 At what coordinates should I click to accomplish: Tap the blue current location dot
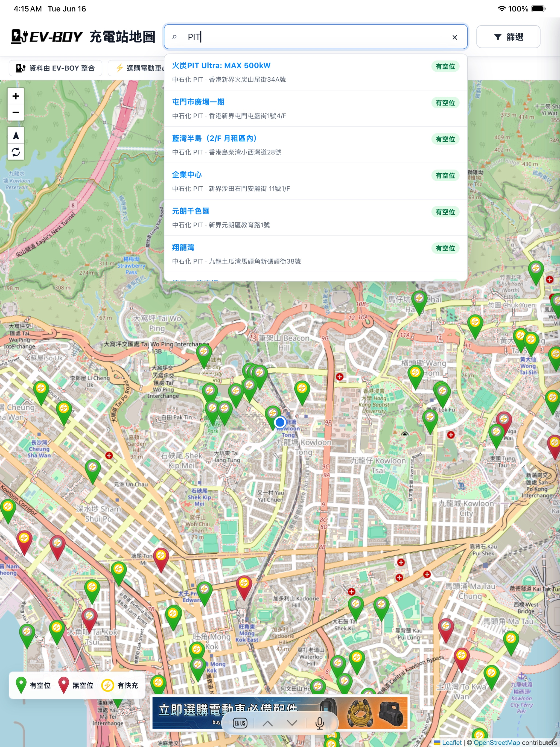point(280,422)
